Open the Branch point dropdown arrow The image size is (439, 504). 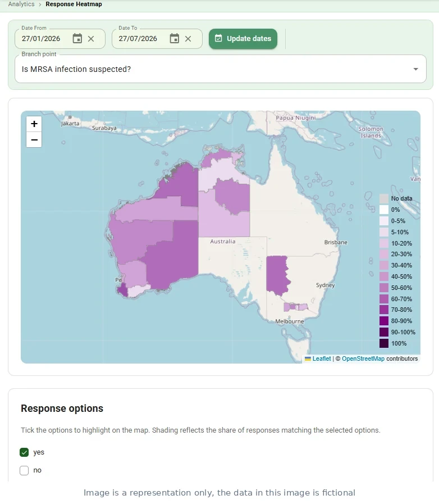(415, 69)
